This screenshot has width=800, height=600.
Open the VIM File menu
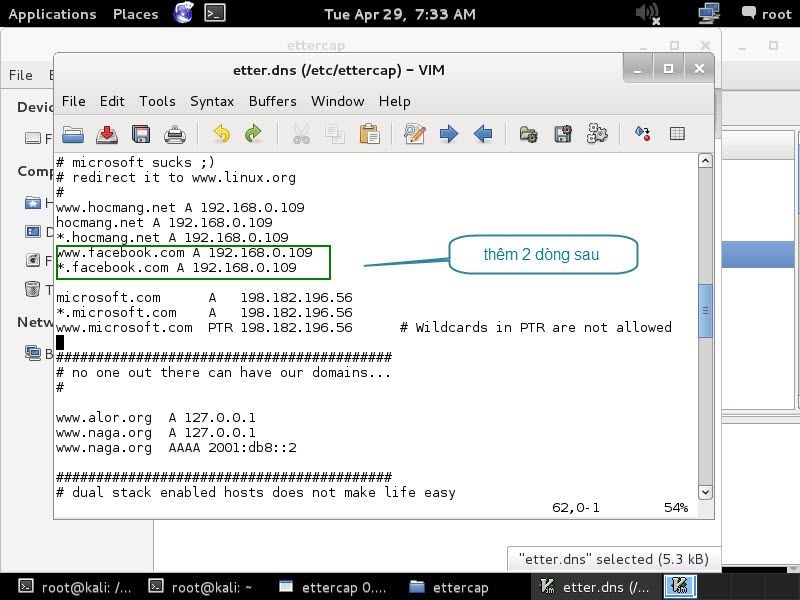tap(73, 102)
